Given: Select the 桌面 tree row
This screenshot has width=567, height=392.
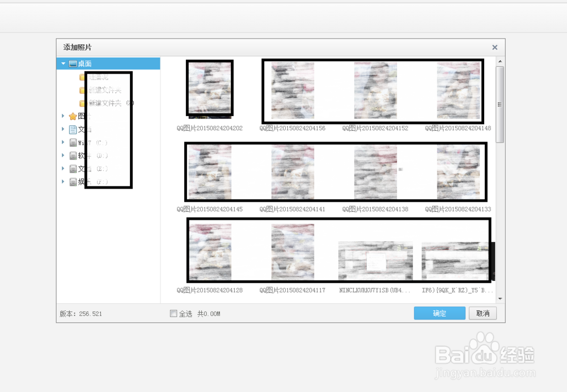Looking at the screenshot, I should pos(108,63).
